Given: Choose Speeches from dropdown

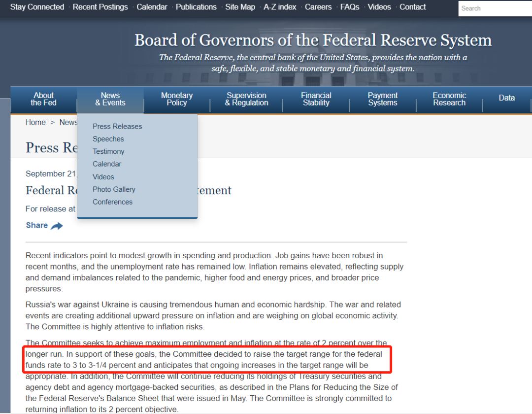Looking at the screenshot, I should (108, 139).
